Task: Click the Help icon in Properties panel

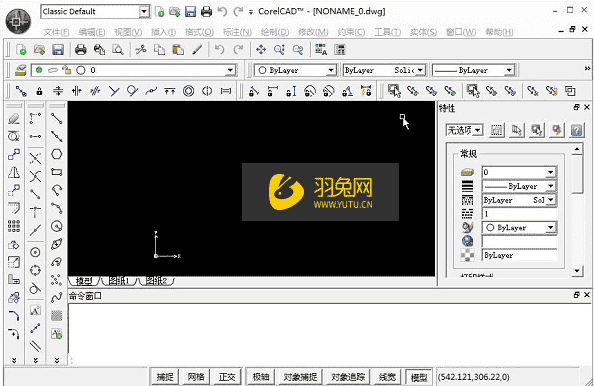Action: coord(576,130)
